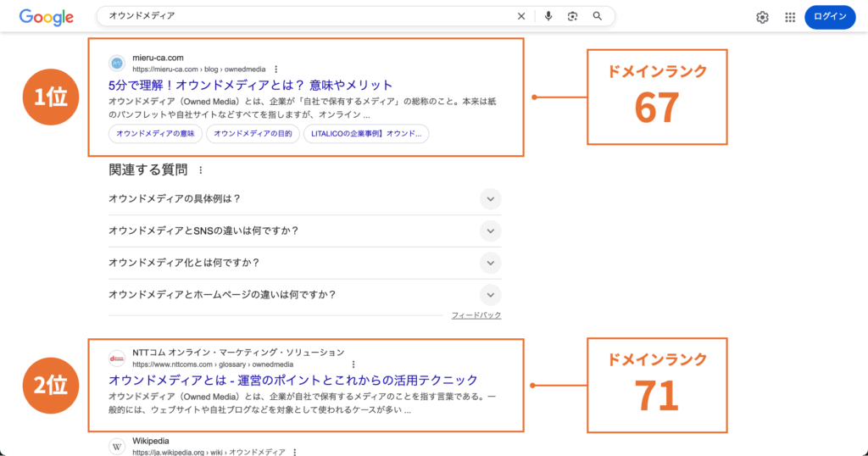Expand オウンドメディアとホームページの違い question
The height and width of the screenshot is (456, 868).
[305, 294]
